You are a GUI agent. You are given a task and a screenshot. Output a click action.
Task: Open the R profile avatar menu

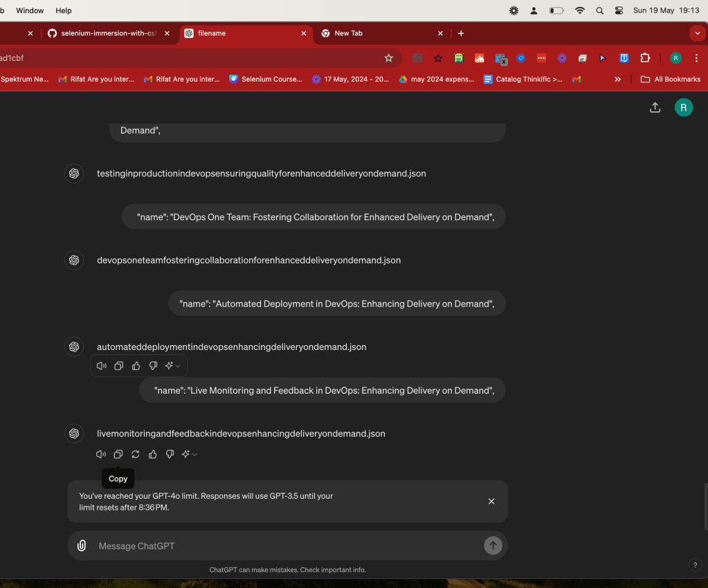point(683,107)
